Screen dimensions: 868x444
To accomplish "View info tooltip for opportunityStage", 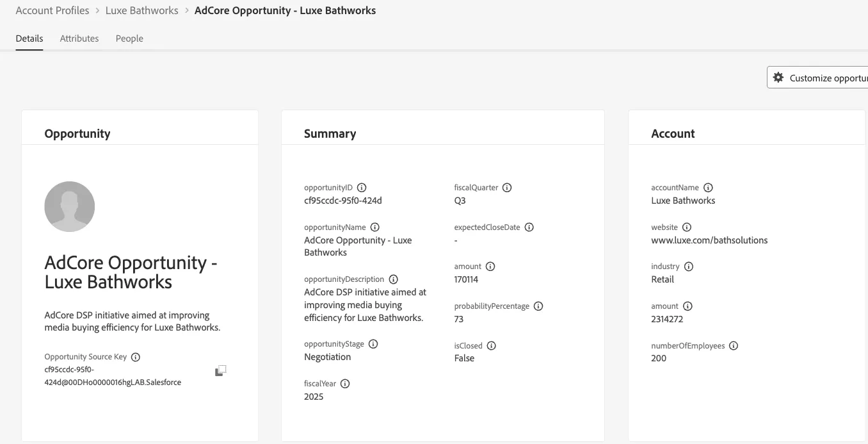I will [x=373, y=344].
